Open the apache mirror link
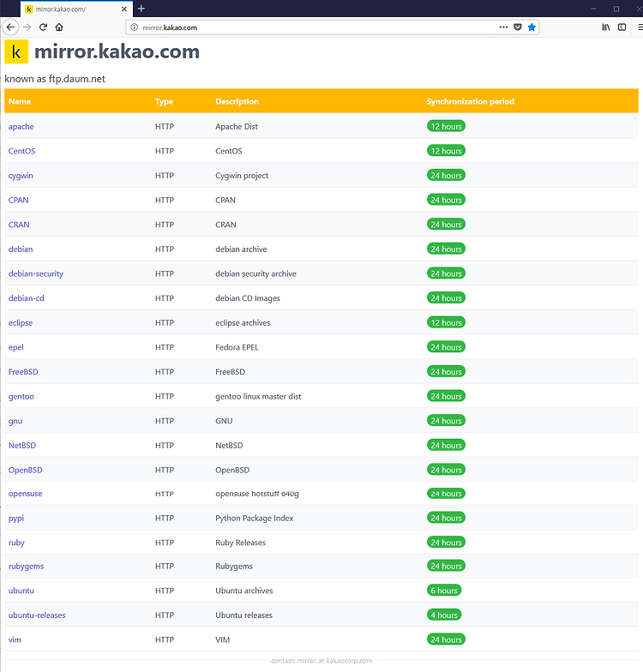The width and height of the screenshot is (643, 672). 21,127
